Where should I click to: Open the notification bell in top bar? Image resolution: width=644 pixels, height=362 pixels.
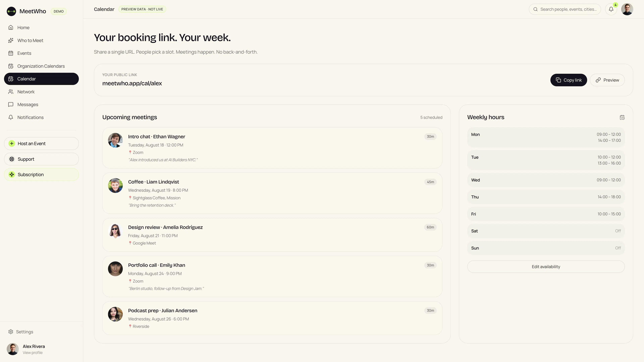coord(611,9)
